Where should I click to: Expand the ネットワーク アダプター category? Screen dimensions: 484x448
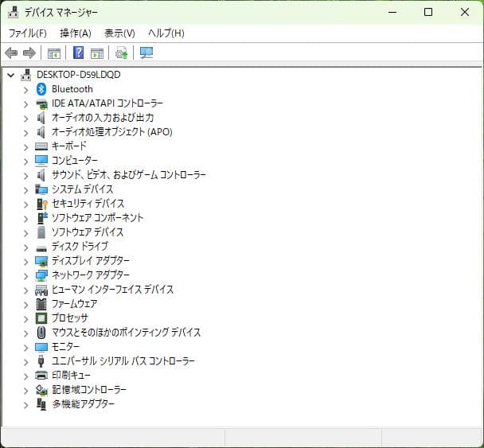tap(26, 276)
